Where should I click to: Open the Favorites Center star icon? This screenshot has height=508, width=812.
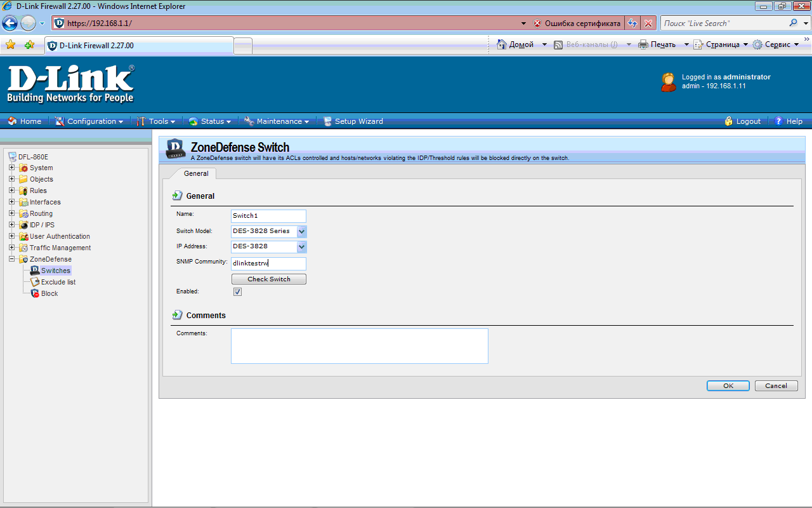(10, 45)
